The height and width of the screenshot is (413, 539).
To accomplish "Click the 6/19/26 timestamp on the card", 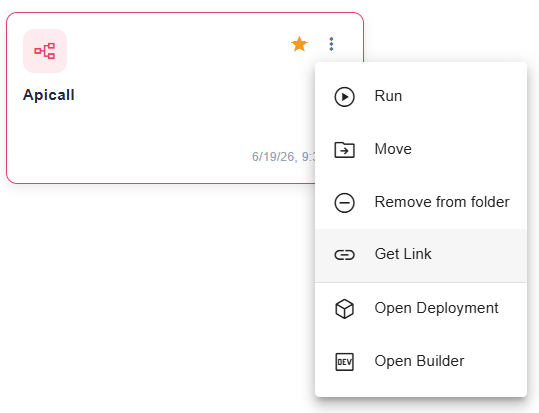I will coord(284,157).
